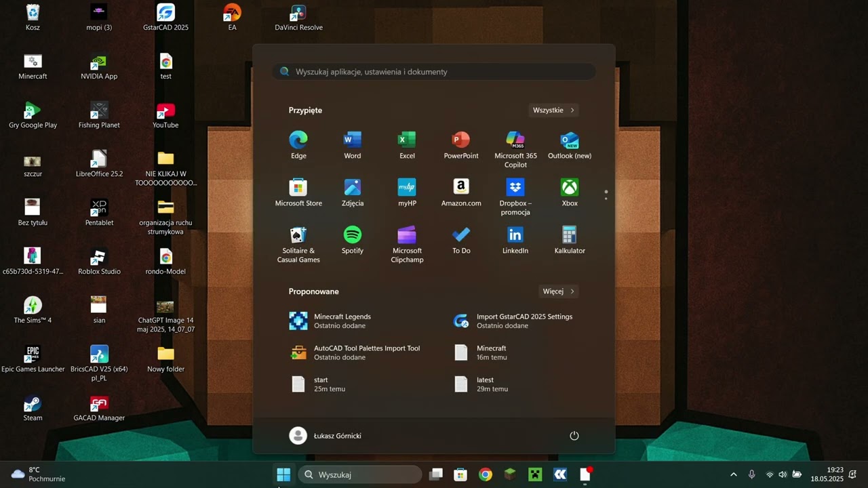Select the GACAD Manager desktop icon

(x=99, y=409)
